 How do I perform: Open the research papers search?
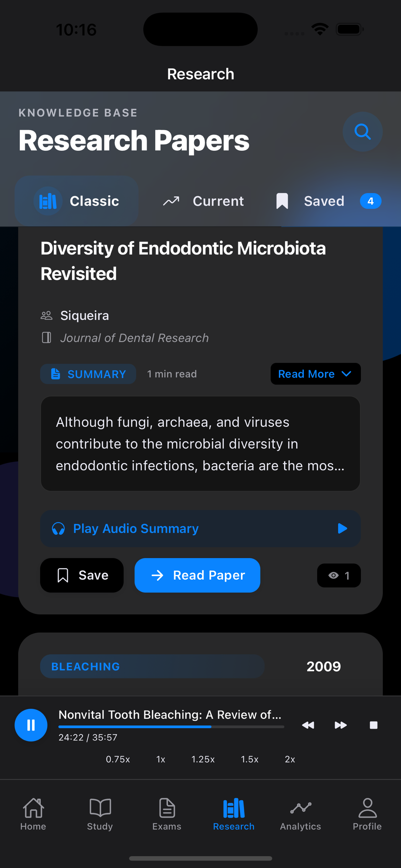(362, 132)
